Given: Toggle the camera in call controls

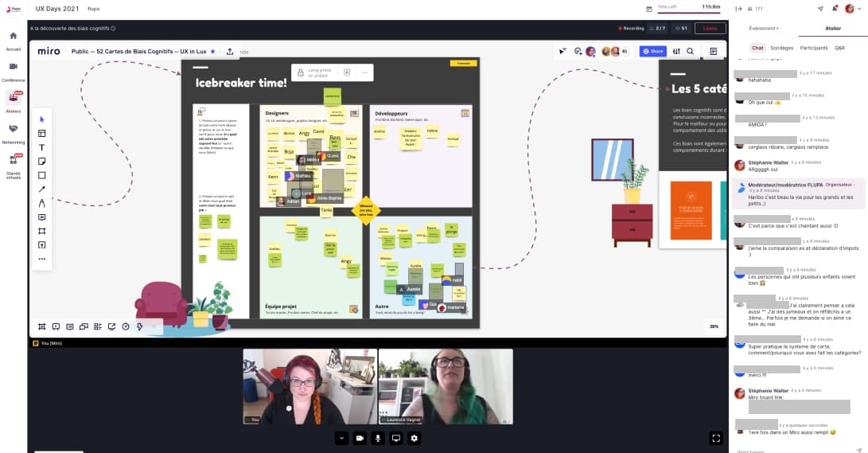Looking at the screenshot, I should (359, 438).
